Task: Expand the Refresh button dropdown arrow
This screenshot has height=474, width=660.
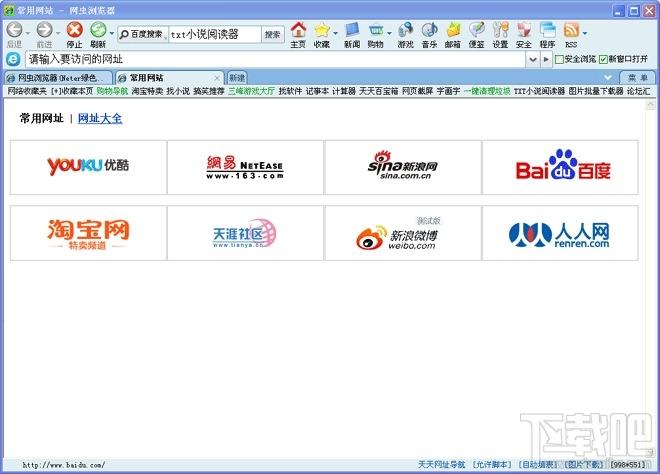Action: click(112, 33)
